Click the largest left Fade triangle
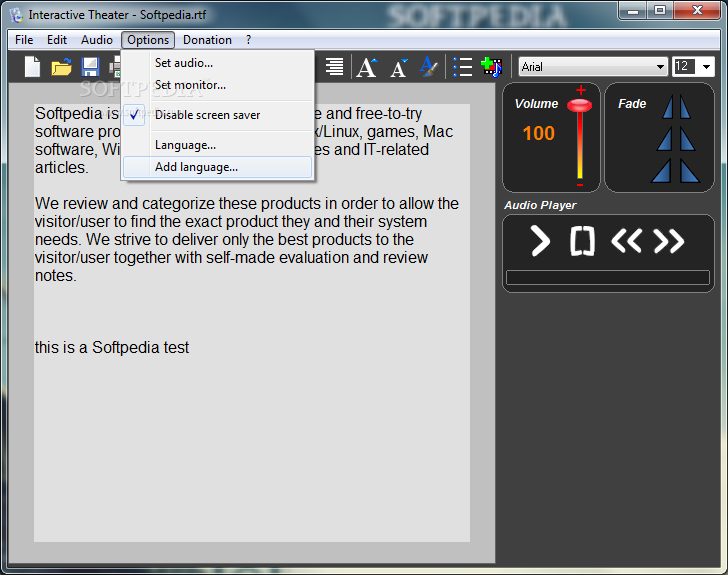This screenshot has width=728, height=575. [662, 170]
